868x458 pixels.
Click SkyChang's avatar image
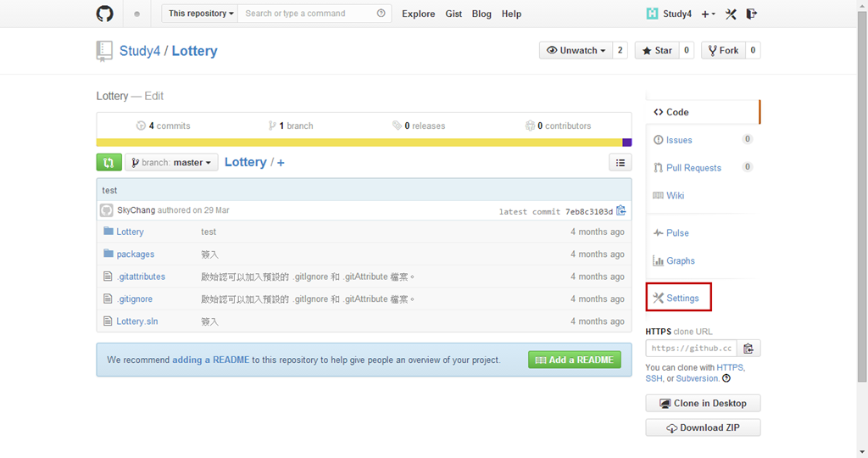(x=107, y=210)
